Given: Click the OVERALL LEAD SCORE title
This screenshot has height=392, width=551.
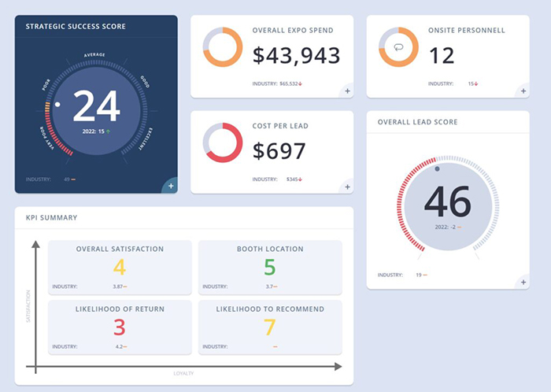Looking at the screenshot, I should [417, 122].
